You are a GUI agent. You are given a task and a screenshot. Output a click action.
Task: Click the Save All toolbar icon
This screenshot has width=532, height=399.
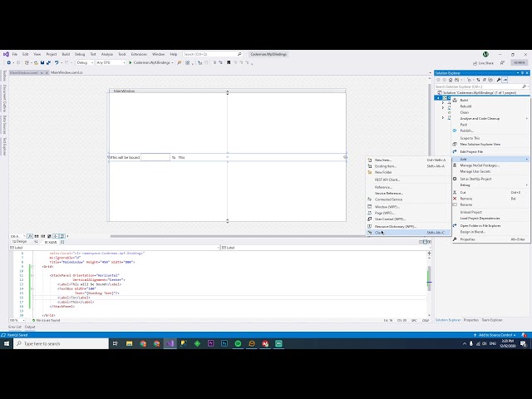48,63
